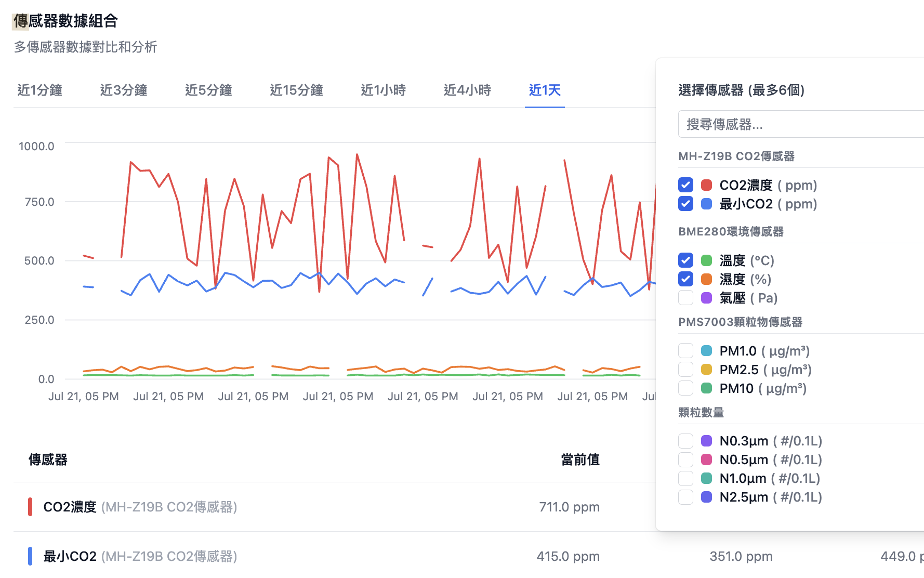
Task: Click the yellow PM2.5 color swatch
Action: [x=706, y=370]
